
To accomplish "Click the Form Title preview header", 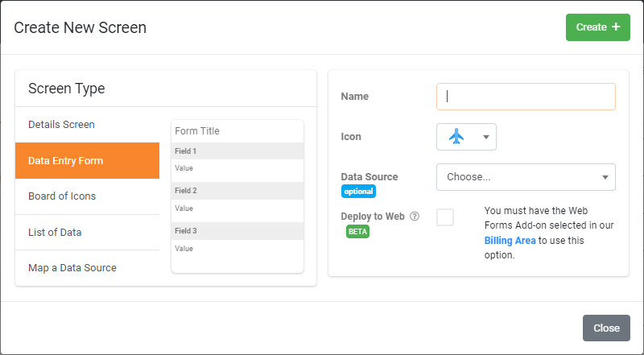I will point(237,131).
